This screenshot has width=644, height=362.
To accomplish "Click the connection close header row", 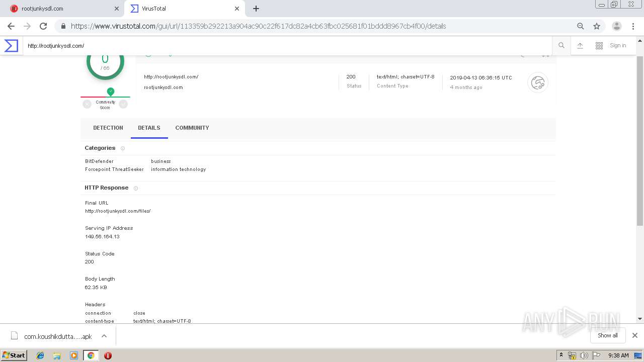I will [115, 313].
